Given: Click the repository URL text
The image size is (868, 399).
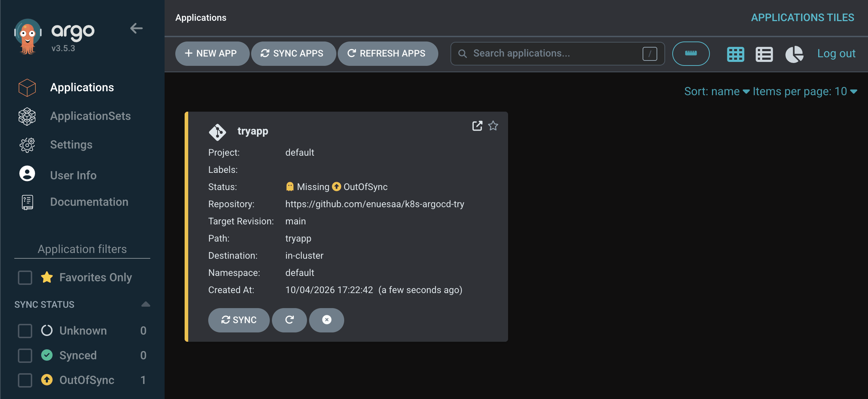Looking at the screenshot, I should pyautogui.click(x=375, y=204).
